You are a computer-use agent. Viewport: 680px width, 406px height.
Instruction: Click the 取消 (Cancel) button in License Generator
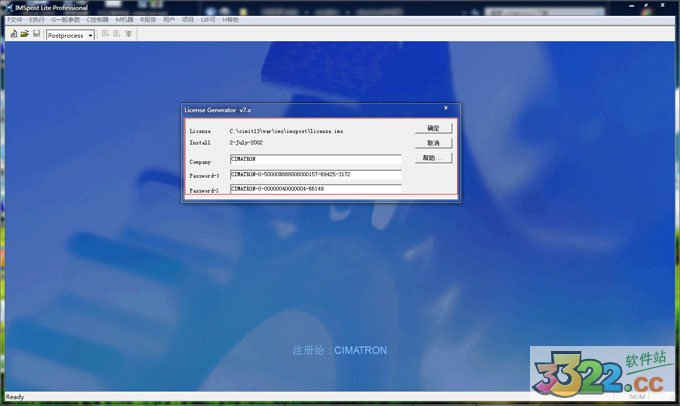433,143
